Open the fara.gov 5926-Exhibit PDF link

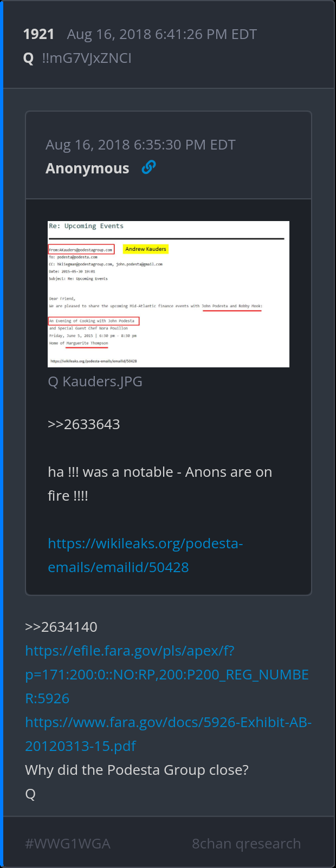(168, 734)
